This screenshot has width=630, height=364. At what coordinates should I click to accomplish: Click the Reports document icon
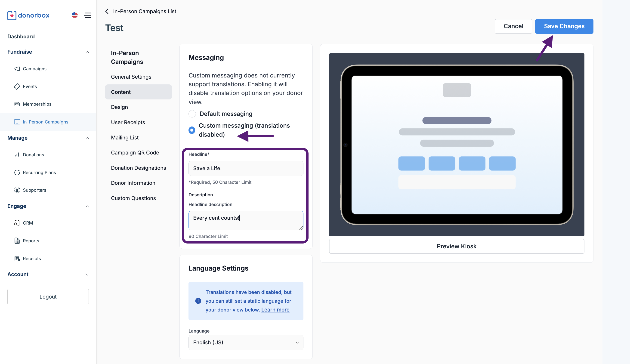[17, 241]
